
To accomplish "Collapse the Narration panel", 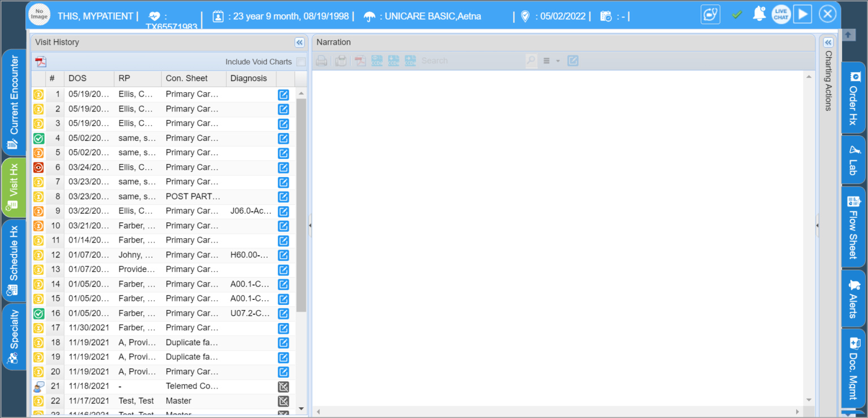I will coord(827,42).
